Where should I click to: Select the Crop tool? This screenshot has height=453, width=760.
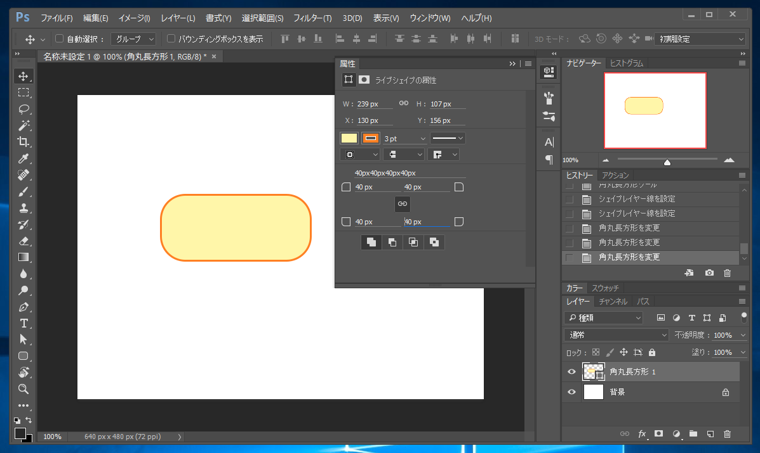tap(24, 142)
